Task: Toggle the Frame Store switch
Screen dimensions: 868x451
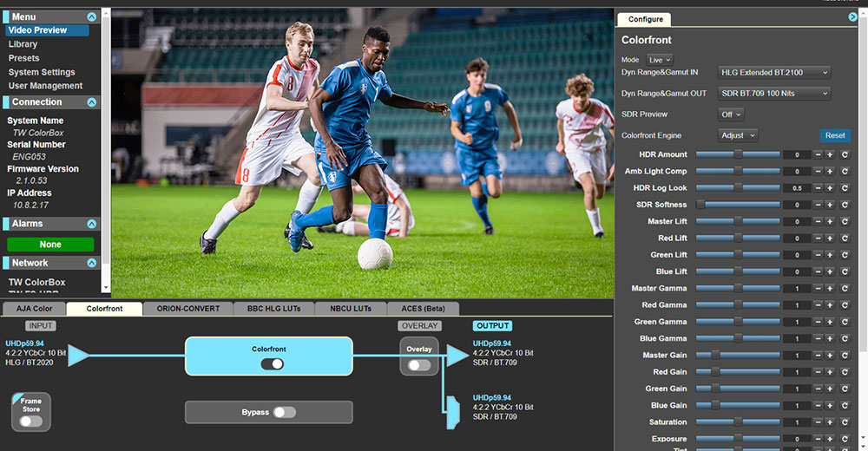Action: click(x=31, y=422)
